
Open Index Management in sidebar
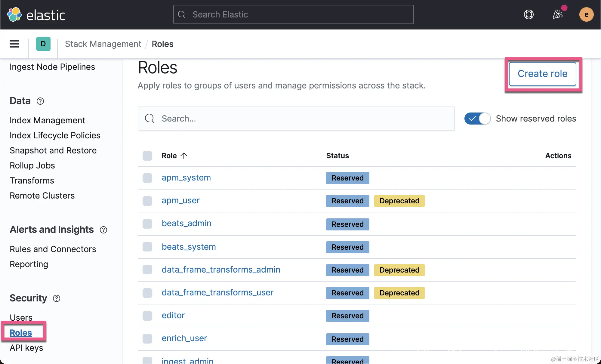point(47,120)
